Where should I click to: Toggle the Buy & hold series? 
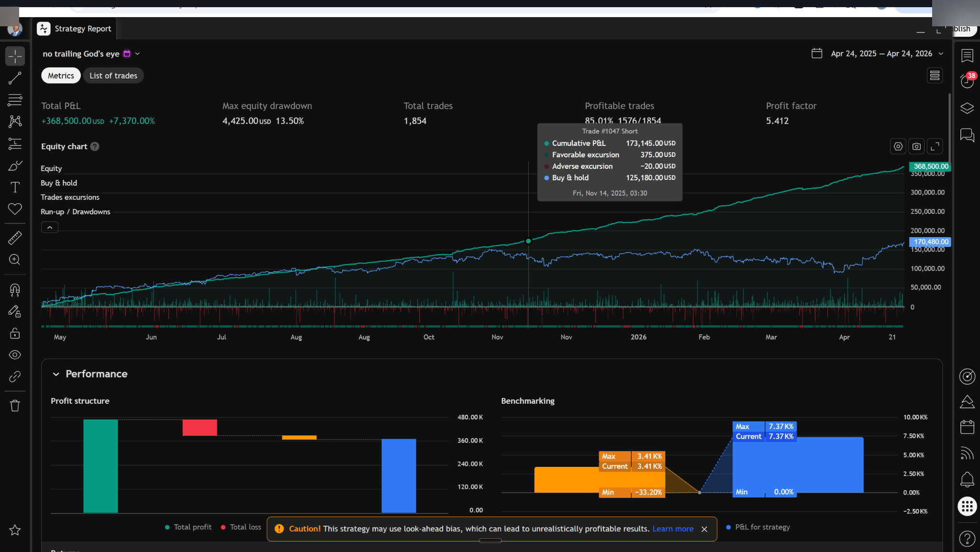[59, 183]
